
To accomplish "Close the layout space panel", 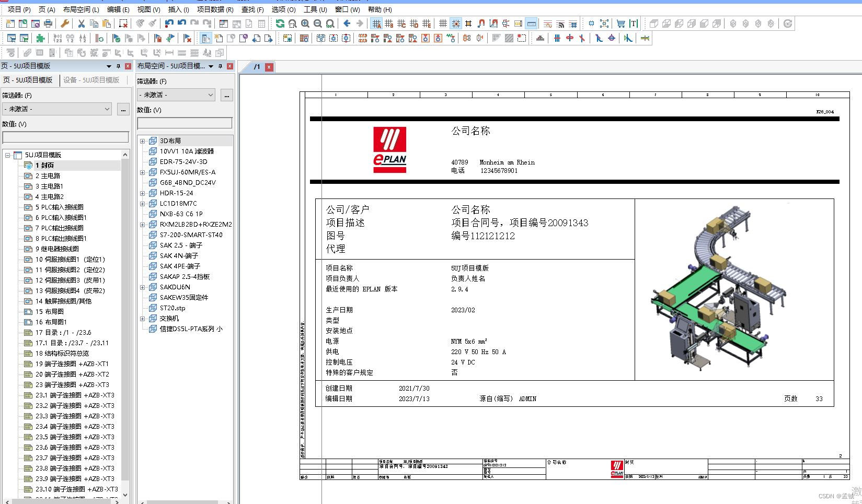I will tap(229, 66).
